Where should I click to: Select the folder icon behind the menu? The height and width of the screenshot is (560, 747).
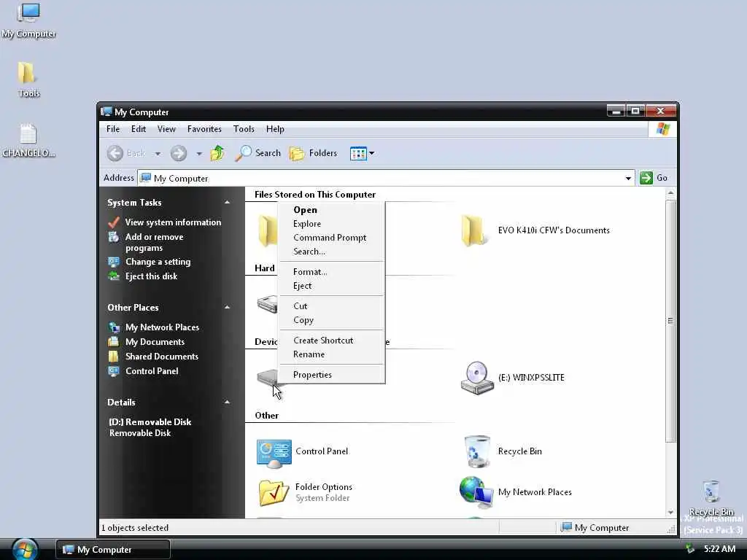[268, 230]
